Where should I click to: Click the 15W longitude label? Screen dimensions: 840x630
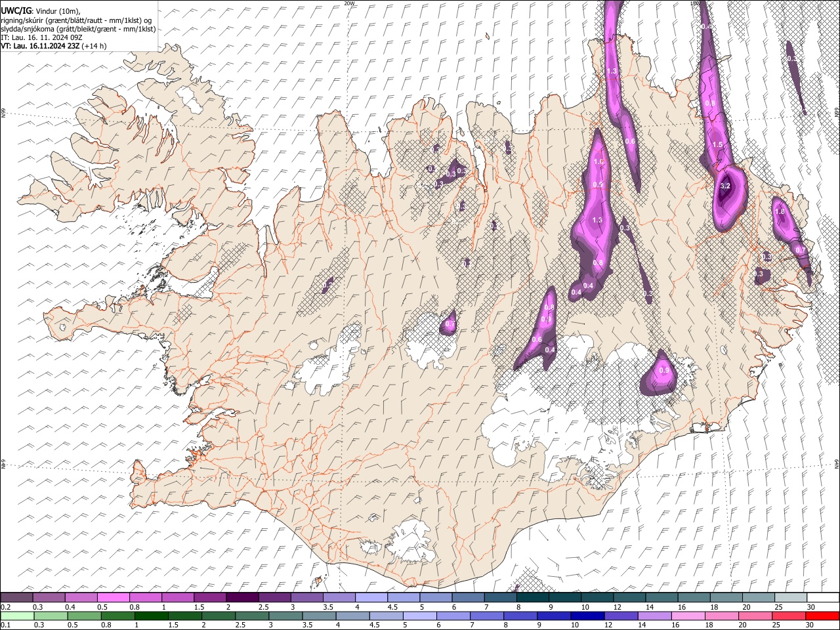coord(696,3)
